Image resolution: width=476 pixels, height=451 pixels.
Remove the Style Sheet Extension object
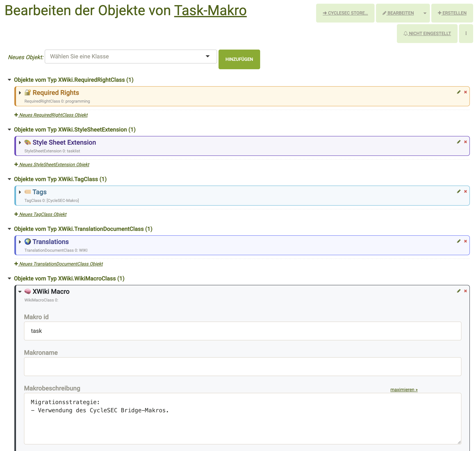465,142
